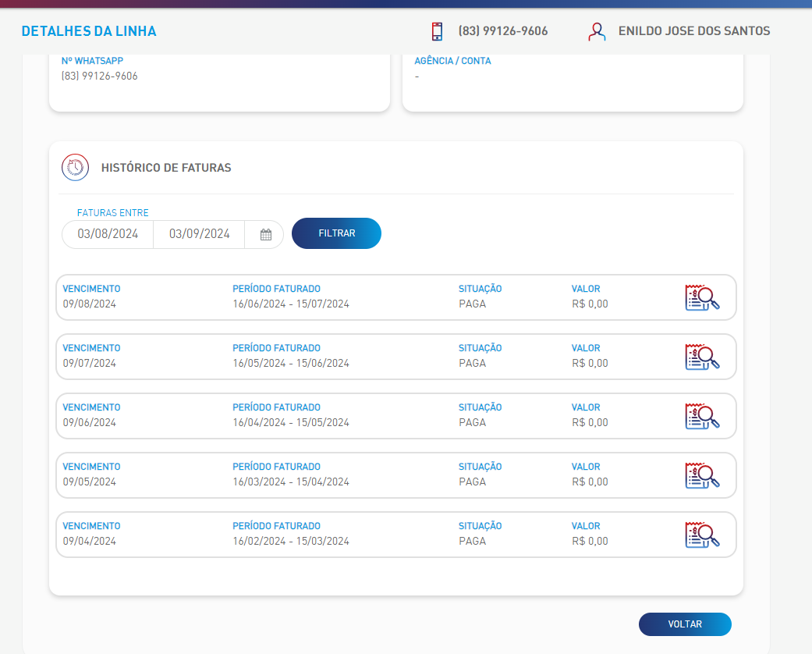Edit the start date 03/08/2024 field
This screenshot has height=654, width=812.
click(108, 234)
